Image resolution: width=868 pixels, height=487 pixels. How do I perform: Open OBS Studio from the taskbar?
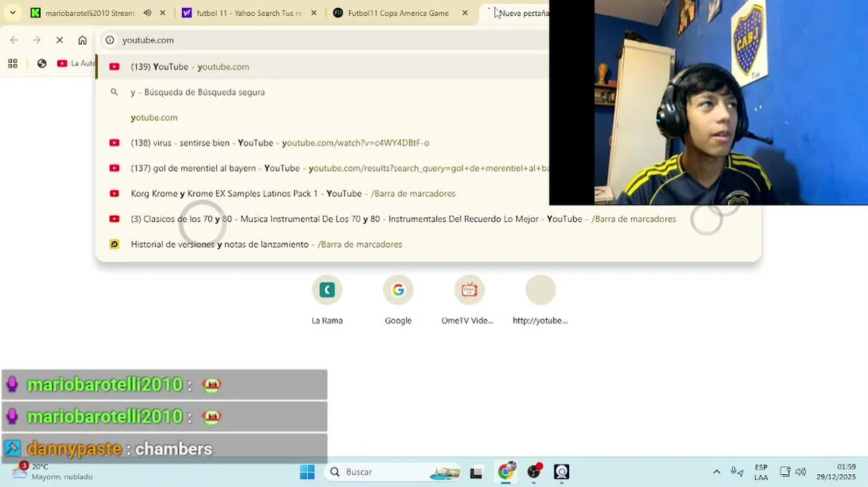[x=534, y=471]
